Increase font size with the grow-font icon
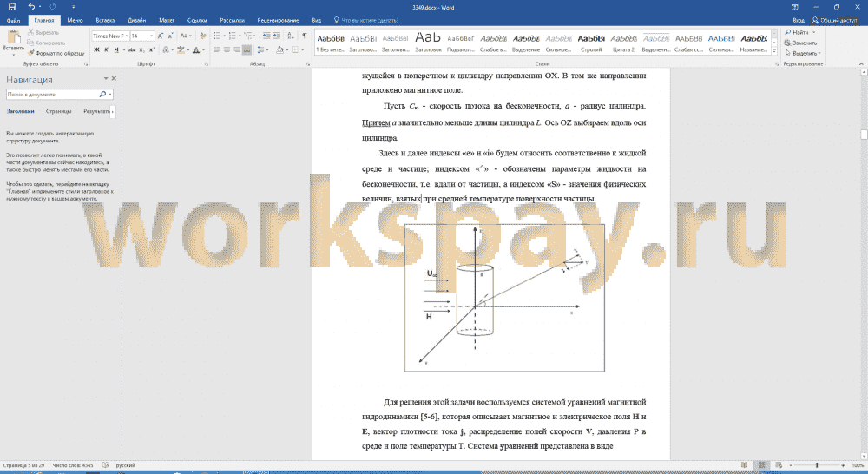The image size is (868, 474). tap(160, 36)
